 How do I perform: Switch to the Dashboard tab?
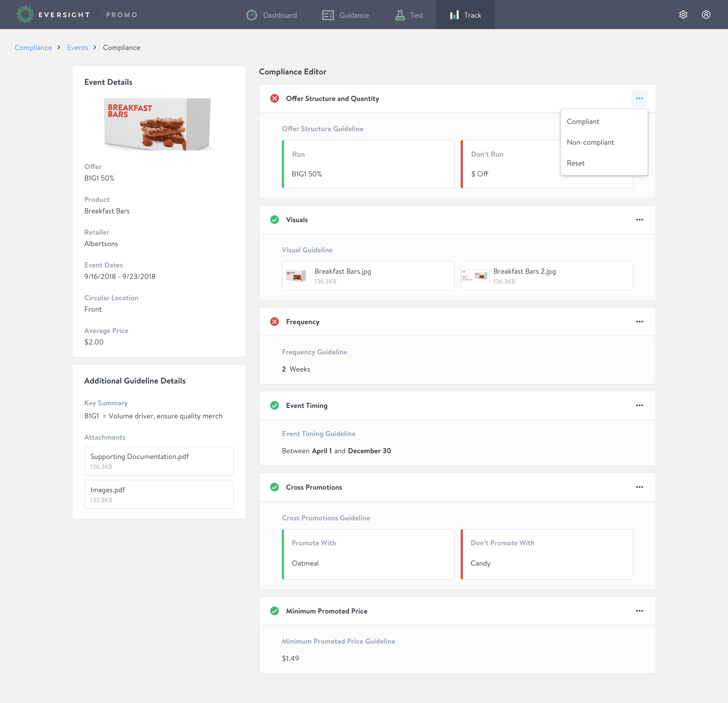(271, 15)
